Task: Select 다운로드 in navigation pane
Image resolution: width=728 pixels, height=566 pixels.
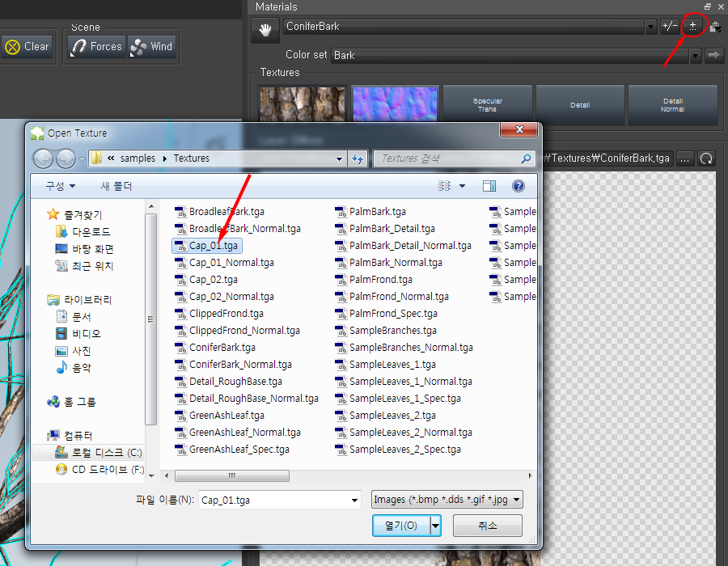Action: 83,231
